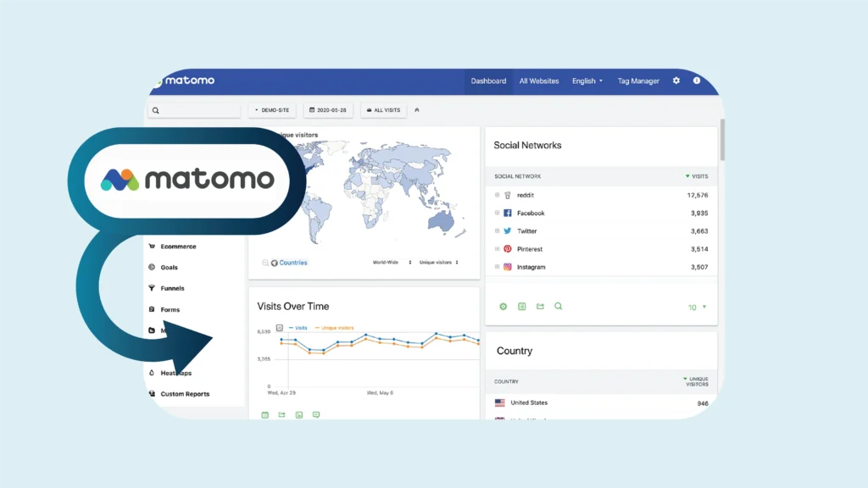The image size is (868, 488).
Task: Expand the reddit row plus icon
Action: [498, 195]
